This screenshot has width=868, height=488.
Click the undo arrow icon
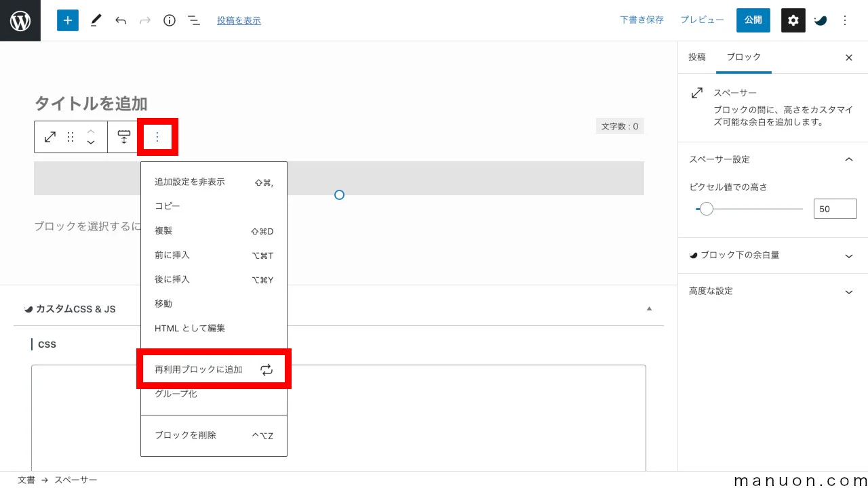[x=121, y=20]
